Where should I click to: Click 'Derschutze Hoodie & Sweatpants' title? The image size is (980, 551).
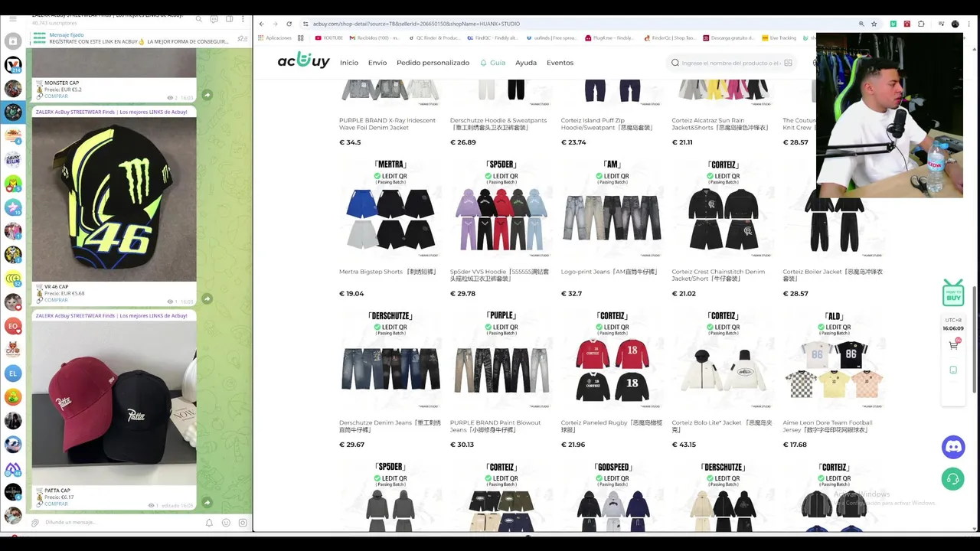[x=498, y=124]
